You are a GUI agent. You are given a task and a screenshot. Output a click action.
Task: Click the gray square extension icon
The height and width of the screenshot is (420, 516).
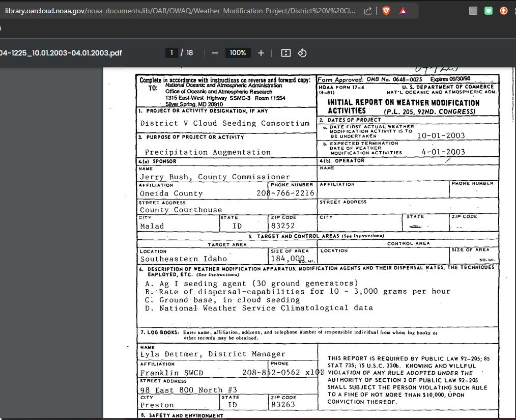(x=473, y=11)
